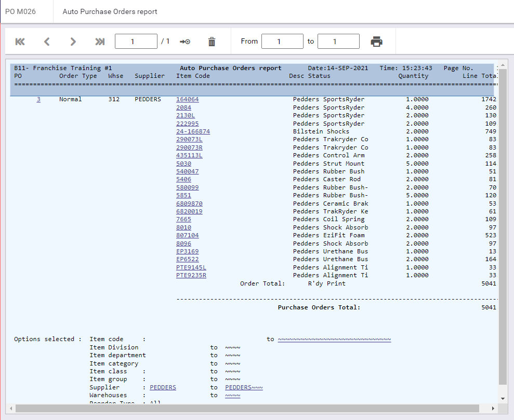Click 'Purchase Orders Total:' label
Screen dimensions: 514x420
point(319,307)
